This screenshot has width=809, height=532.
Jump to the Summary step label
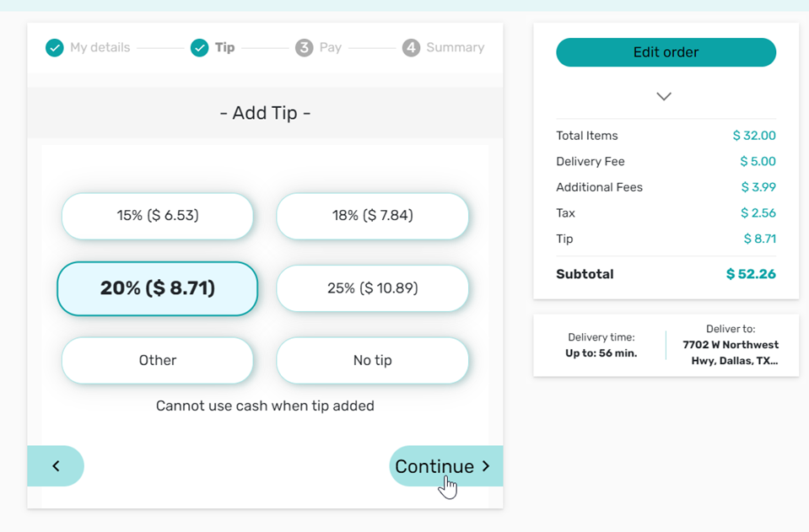(x=455, y=48)
